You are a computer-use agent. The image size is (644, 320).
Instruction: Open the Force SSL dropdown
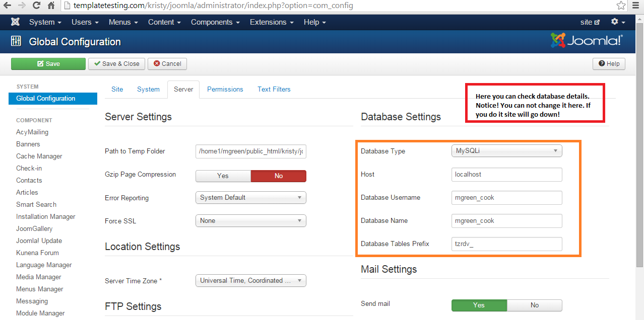250,220
